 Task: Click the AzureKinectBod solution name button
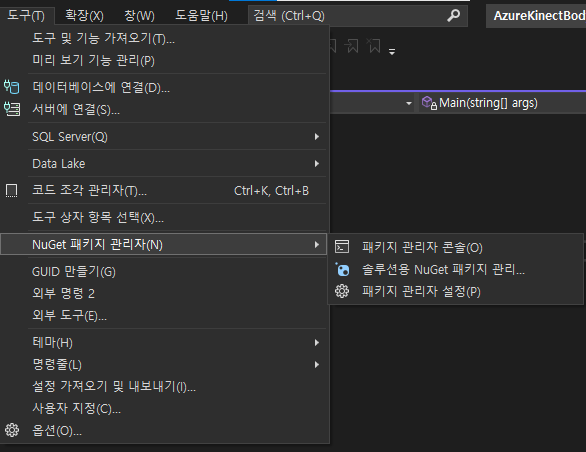(536, 16)
